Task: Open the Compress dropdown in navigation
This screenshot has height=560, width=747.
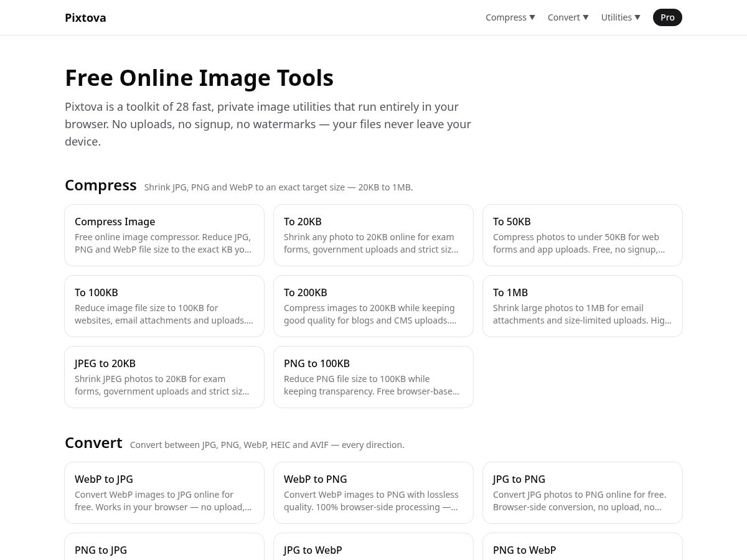Action: click(x=510, y=17)
